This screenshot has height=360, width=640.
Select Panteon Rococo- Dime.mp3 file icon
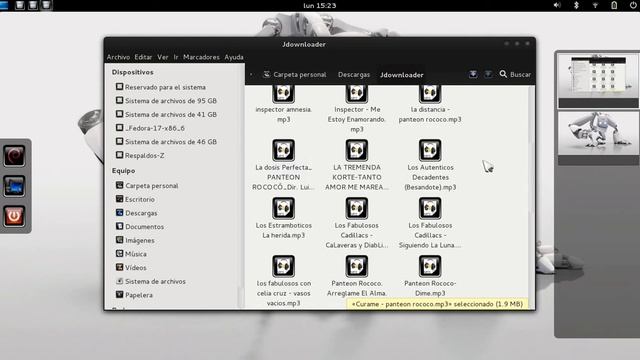[430, 266]
